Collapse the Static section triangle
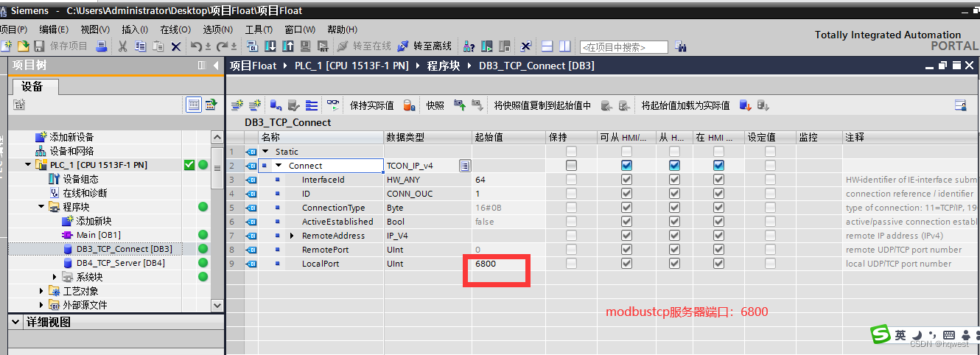 point(266,152)
